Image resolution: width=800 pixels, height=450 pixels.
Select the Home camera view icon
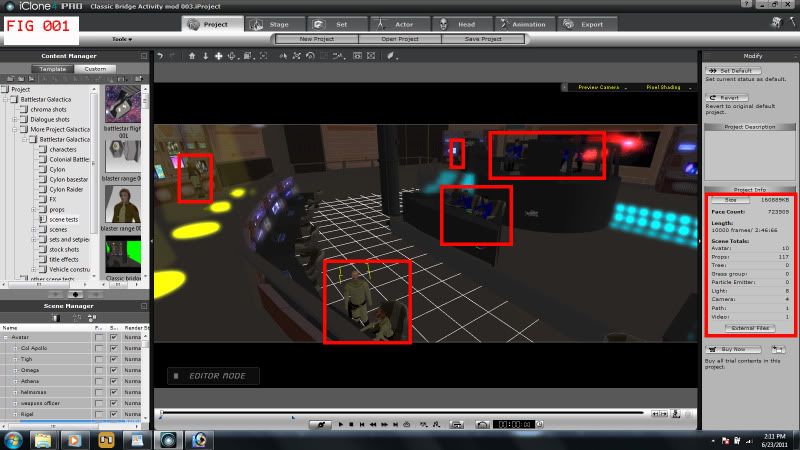tap(192, 56)
